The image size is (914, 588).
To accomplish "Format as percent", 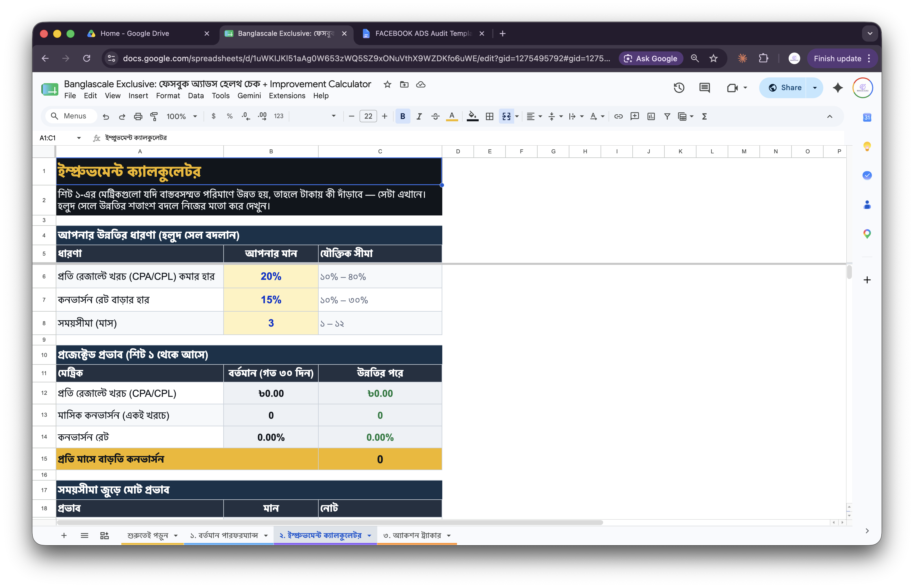I will [x=230, y=116].
